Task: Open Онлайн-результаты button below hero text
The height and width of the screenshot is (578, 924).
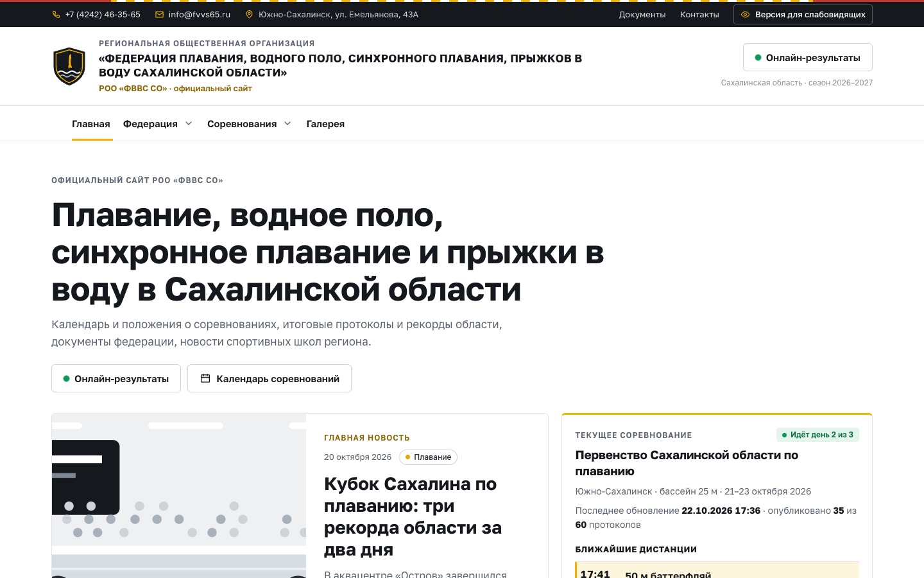Action: tap(116, 378)
